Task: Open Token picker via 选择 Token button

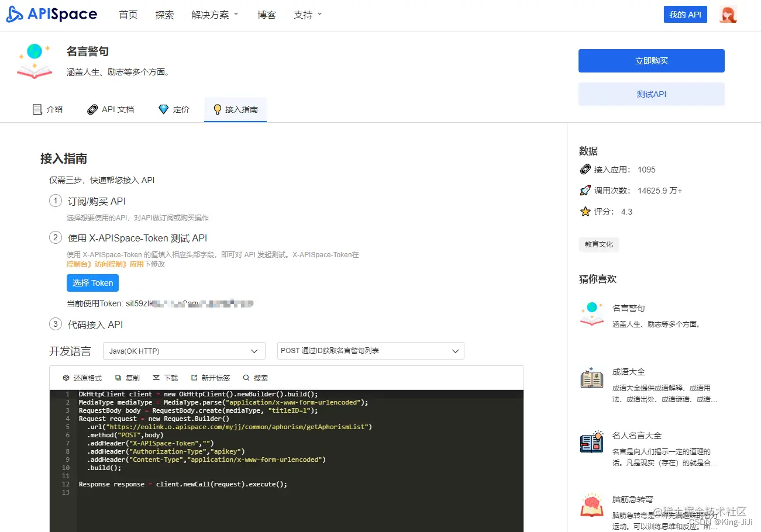Action: (x=92, y=282)
